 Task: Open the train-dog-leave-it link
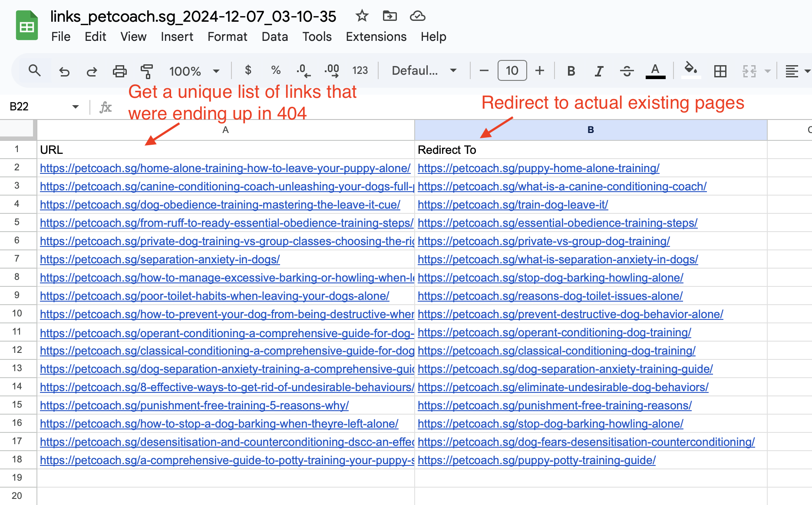pyautogui.click(x=513, y=205)
